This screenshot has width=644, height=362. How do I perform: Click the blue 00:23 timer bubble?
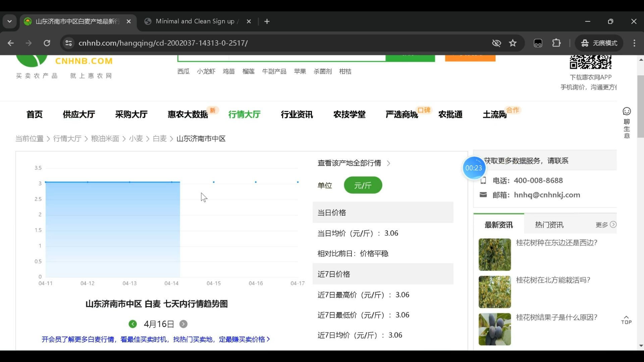(x=474, y=168)
